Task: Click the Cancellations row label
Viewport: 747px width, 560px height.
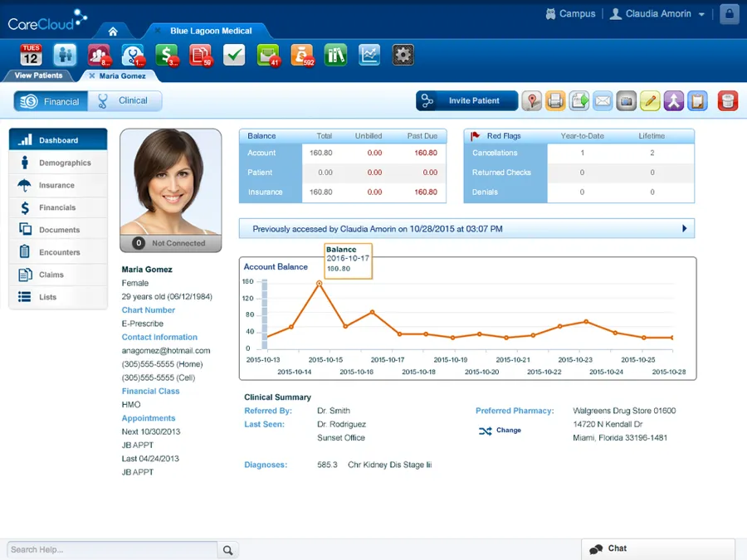Action: click(x=495, y=153)
